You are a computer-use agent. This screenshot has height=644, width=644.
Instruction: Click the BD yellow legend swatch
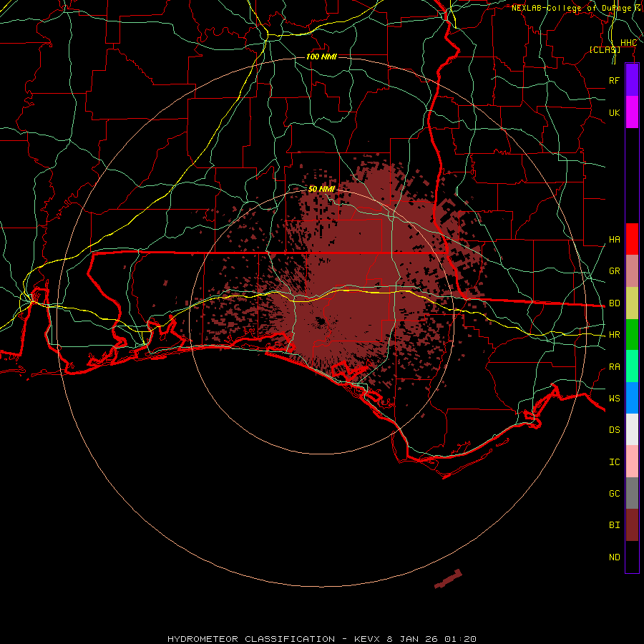click(x=632, y=303)
